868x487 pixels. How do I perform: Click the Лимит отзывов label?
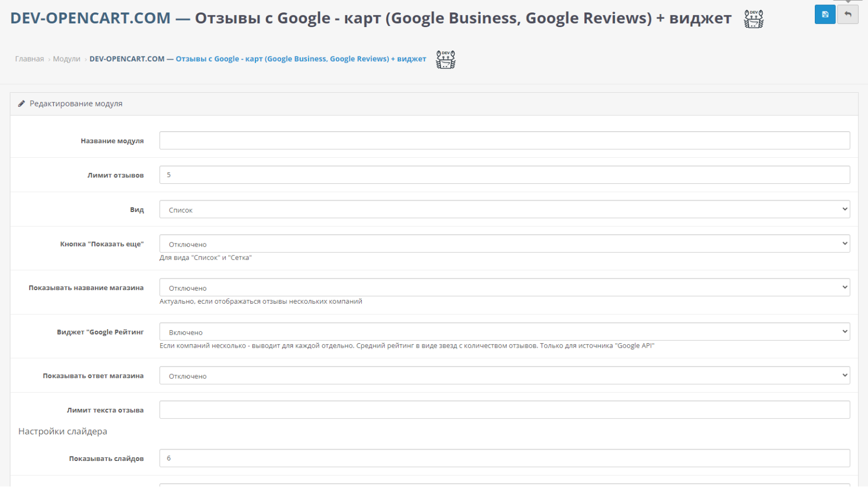click(116, 175)
